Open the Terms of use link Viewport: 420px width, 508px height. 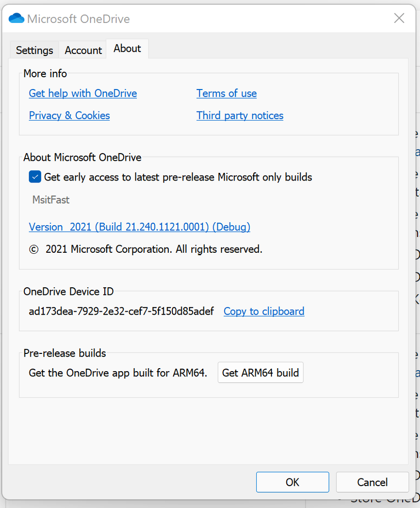pos(226,93)
